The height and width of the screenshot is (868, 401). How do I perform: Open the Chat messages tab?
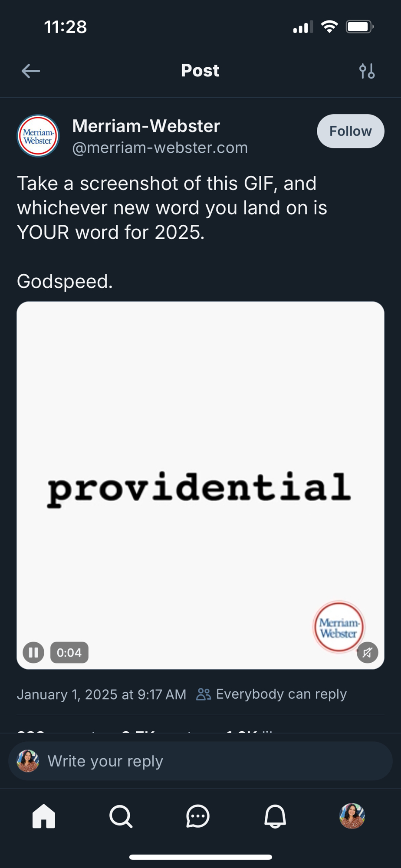tap(198, 816)
